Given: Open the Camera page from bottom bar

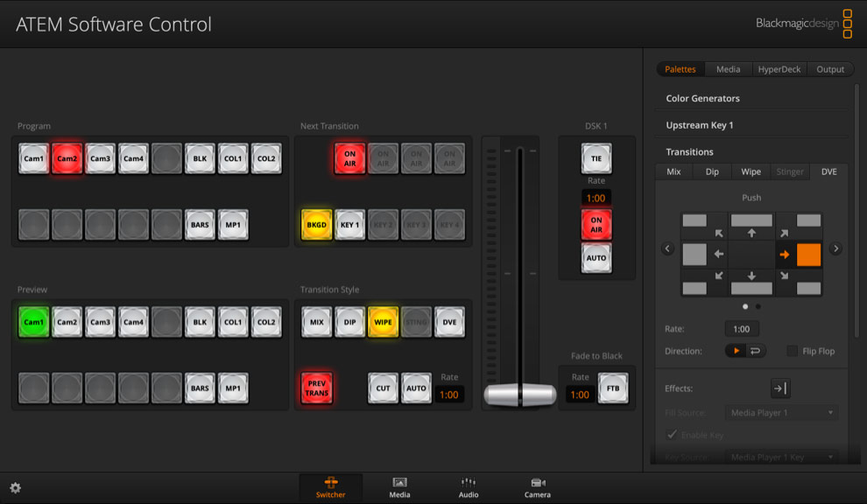Looking at the screenshot, I should tap(537, 486).
